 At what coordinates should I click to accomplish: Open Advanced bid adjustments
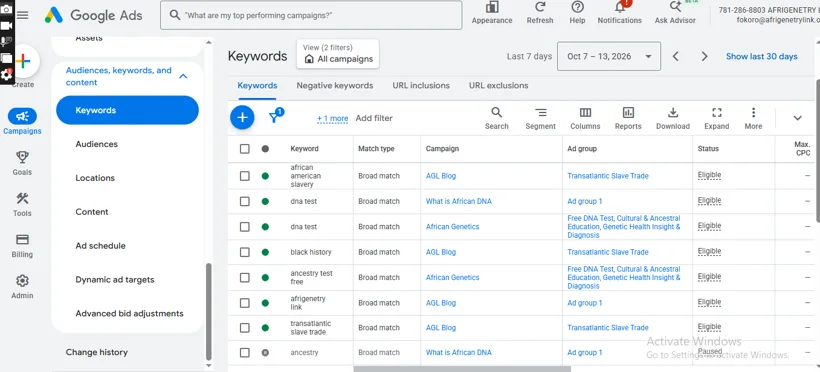[128, 313]
